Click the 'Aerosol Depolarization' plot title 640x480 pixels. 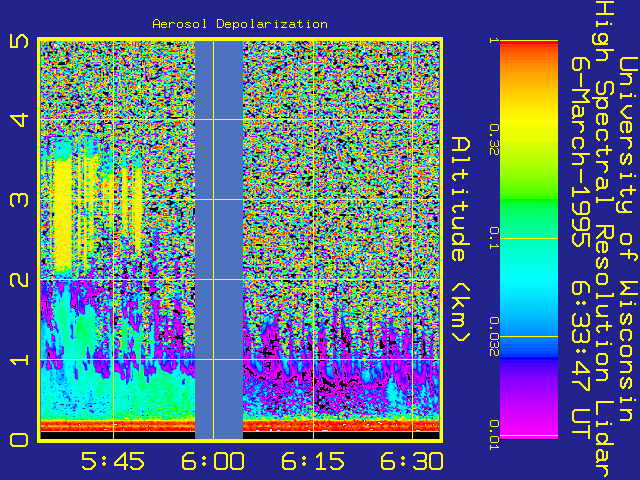(x=240, y=24)
